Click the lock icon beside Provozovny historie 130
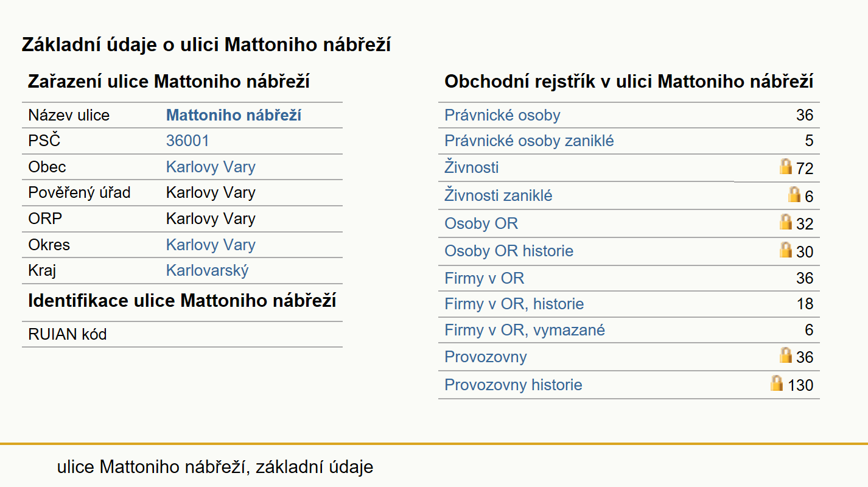868x487 pixels. [x=777, y=383]
